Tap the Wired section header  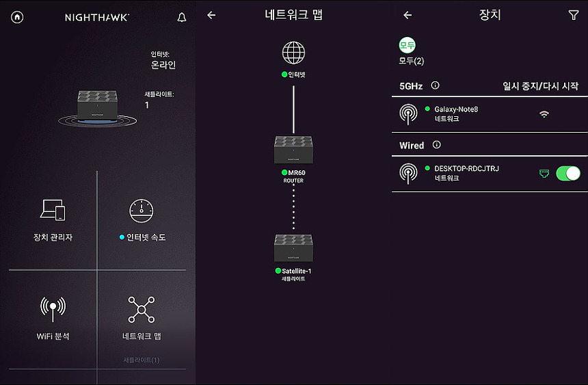(412, 145)
